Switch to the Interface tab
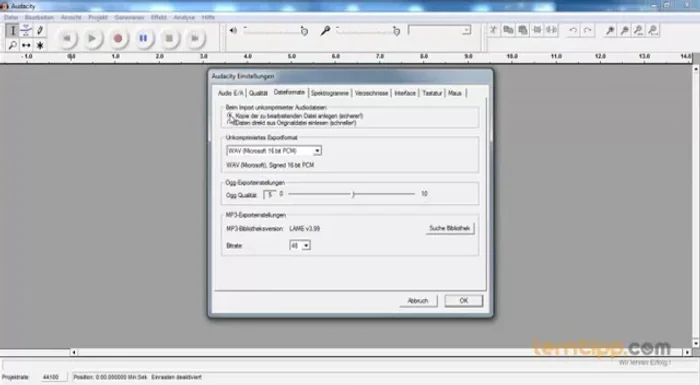Viewport: 700px width, 385px height. (405, 93)
